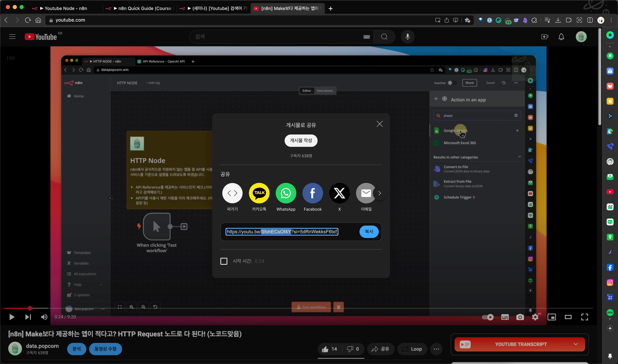618x364 pixels.
Task: Enter fullscreen mode
Action: point(584,317)
